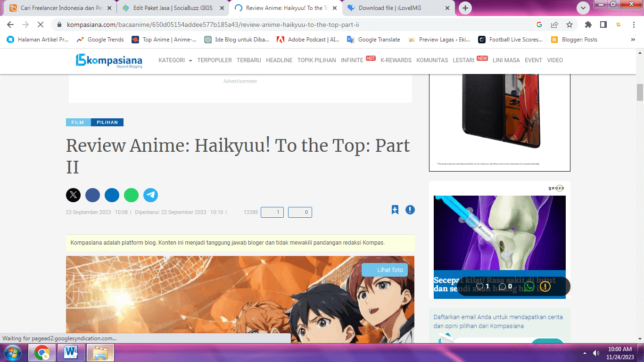
Task: View site information lock icon
Action: click(x=59, y=25)
